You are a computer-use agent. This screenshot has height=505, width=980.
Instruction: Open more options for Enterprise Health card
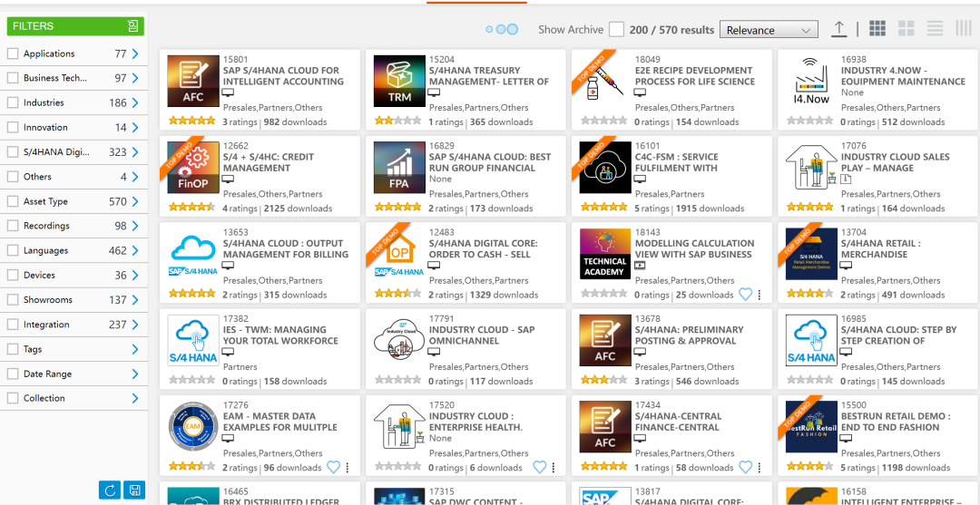click(x=554, y=467)
